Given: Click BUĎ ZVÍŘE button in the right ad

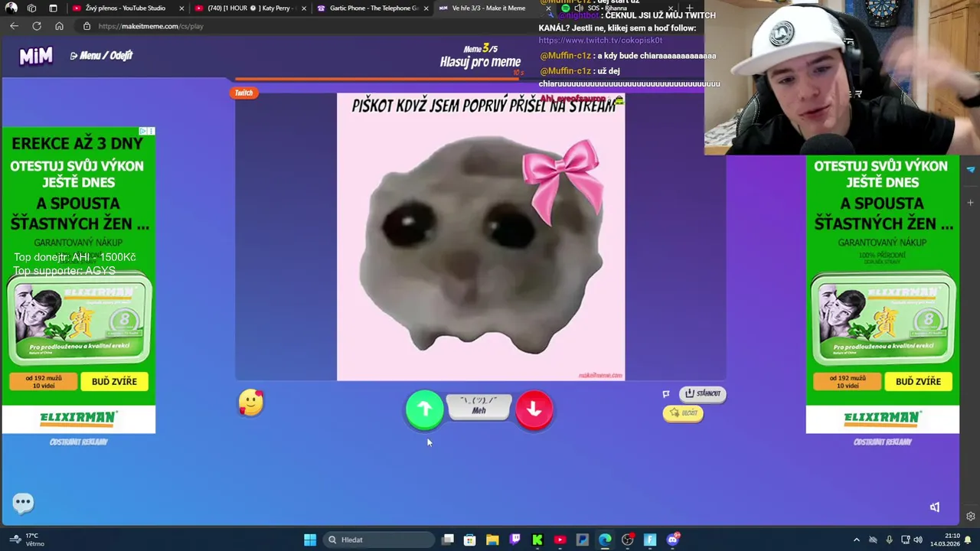Looking at the screenshot, I should pyautogui.click(x=918, y=381).
